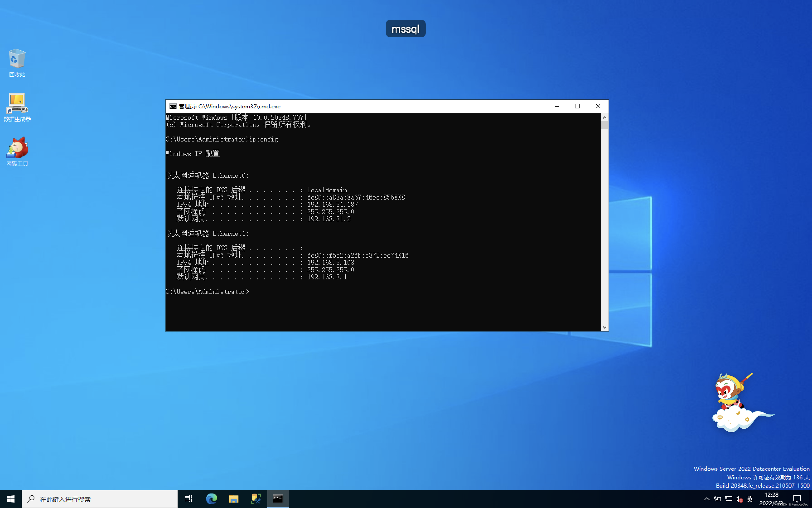Click the default gateway 192.168.3.1
The height and width of the screenshot is (508, 812).
click(327, 277)
